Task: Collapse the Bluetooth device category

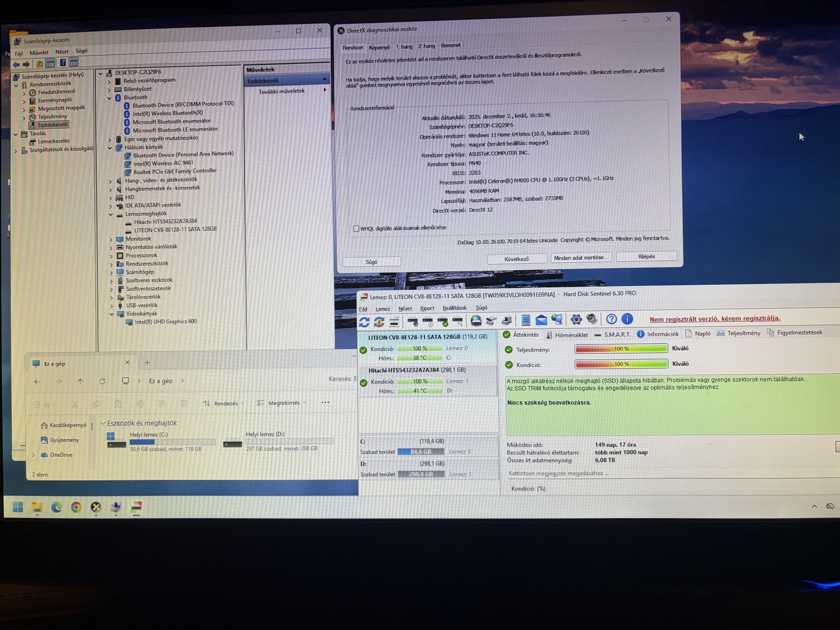Action: [x=110, y=98]
